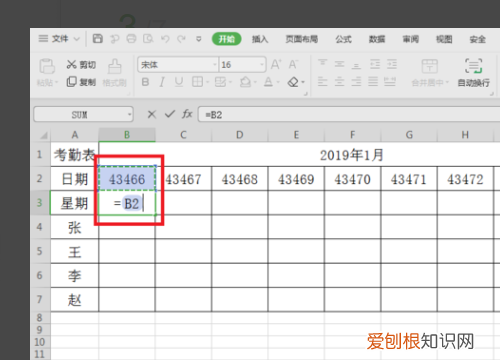
Task: Align cell content to top
Action: tap(322, 63)
